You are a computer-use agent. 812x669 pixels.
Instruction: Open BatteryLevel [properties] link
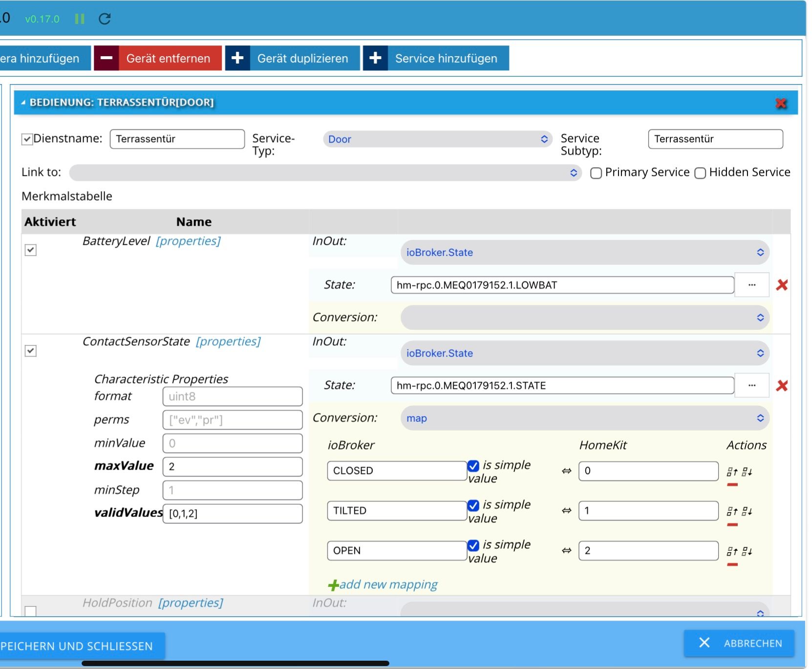coord(188,241)
